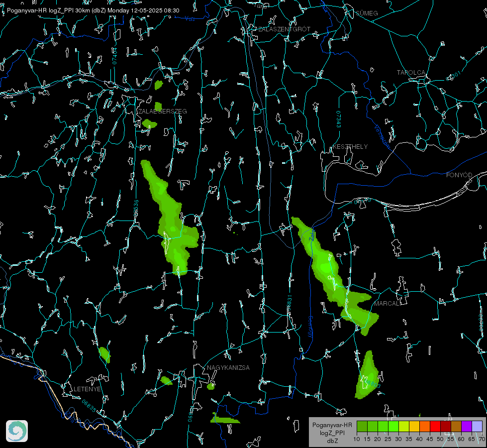Image resolution: width=487 pixels, height=448 pixels.
Task: Select the 15-20 dBZ green swatch
Action: [x=373, y=427]
